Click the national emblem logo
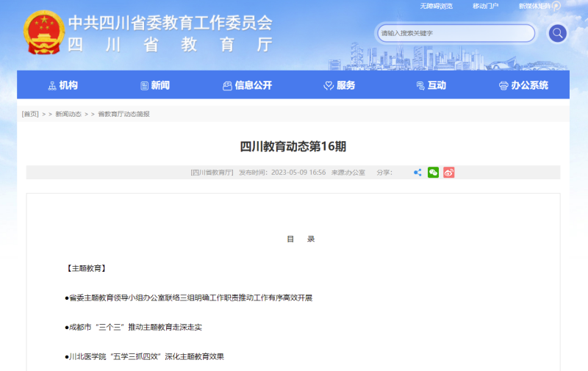Screen dimensions: 588x371 pyautogui.click(x=44, y=32)
